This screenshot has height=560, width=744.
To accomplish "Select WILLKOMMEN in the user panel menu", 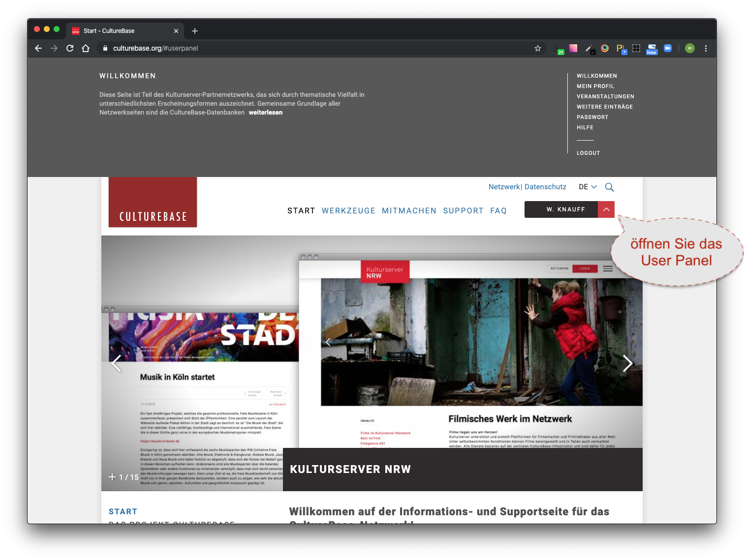I will (597, 76).
